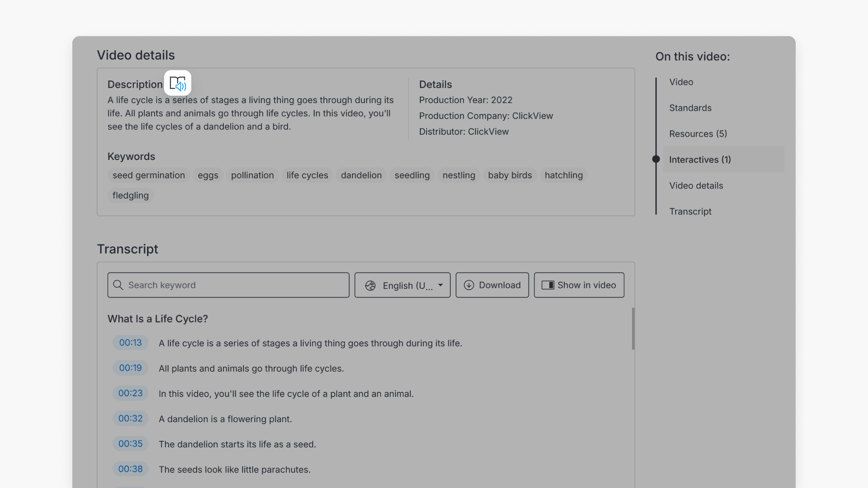Image resolution: width=868 pixels, height=488 pixels.
Task: Click the Show in video button
Action: coord(579,285)
